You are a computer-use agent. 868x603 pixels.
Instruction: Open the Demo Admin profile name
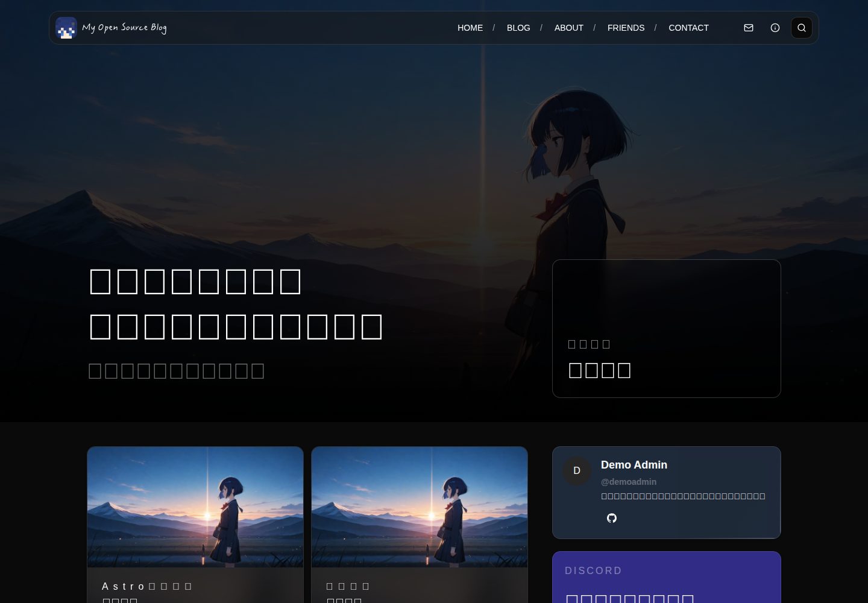pyautogui.click(x=634, y=465)
